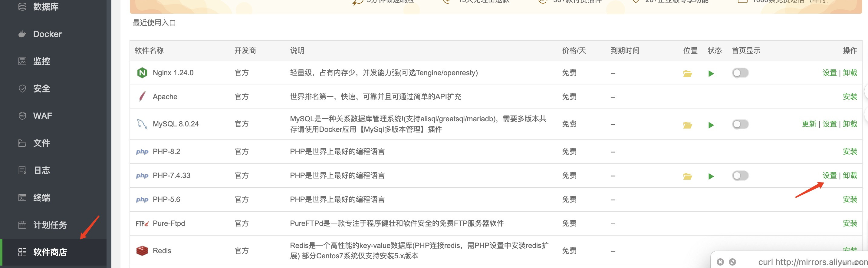Click the Apache feather icon
Image resolution: width=868 pixels, height=268 pixels.
142,96
